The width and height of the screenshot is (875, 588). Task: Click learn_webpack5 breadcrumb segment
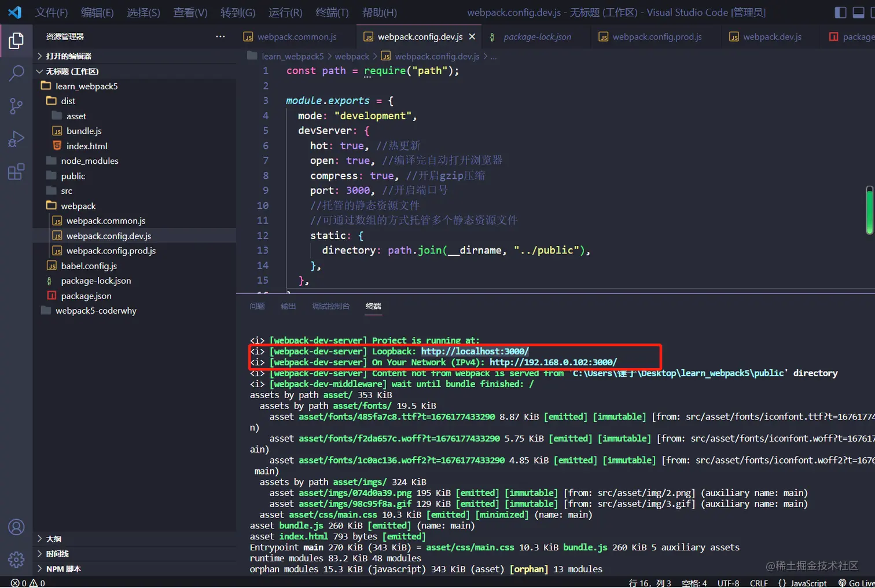tap(292, 56)
